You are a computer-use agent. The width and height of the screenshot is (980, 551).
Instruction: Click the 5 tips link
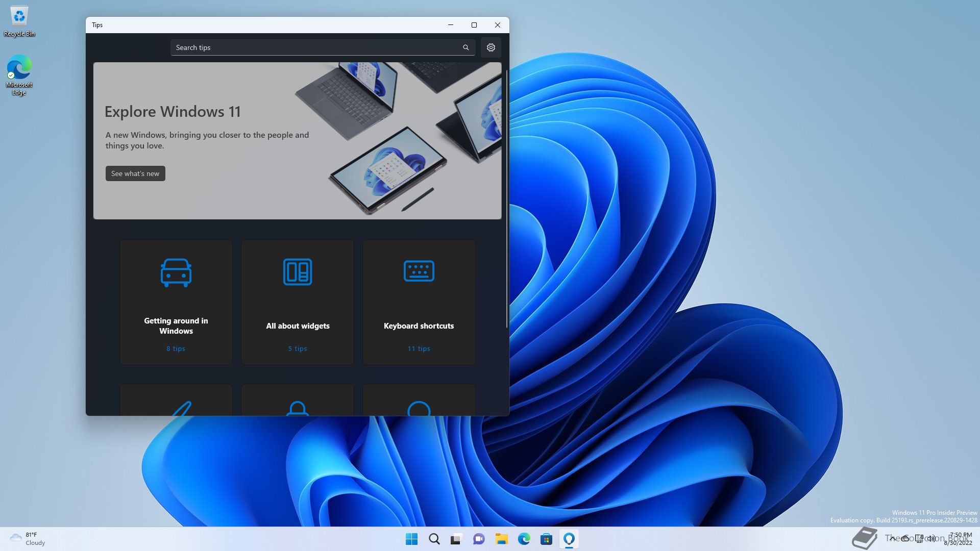click(298, 348)
